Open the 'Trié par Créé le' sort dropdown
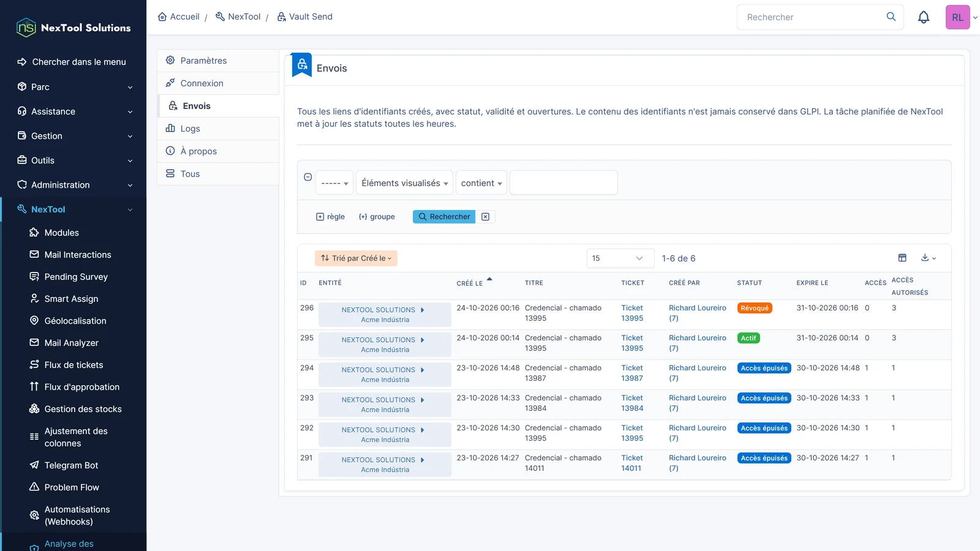 356,258
